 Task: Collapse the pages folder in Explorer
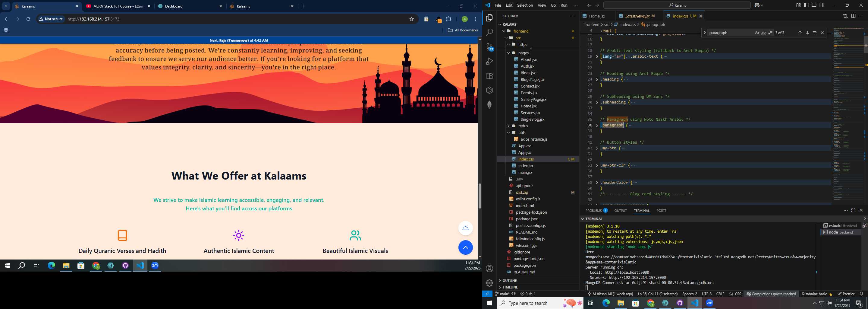click(508, 53)
